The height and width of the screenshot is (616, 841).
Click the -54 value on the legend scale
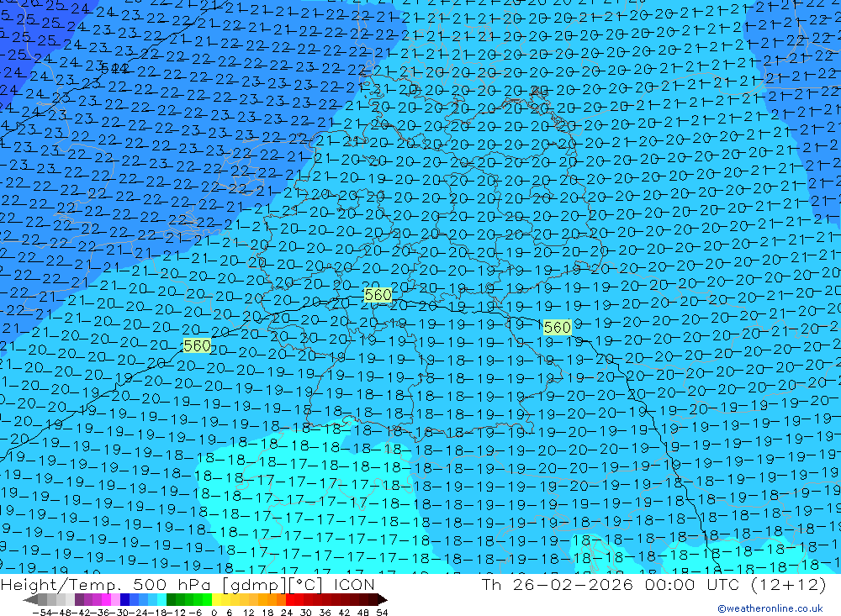[x=42, y=613]
